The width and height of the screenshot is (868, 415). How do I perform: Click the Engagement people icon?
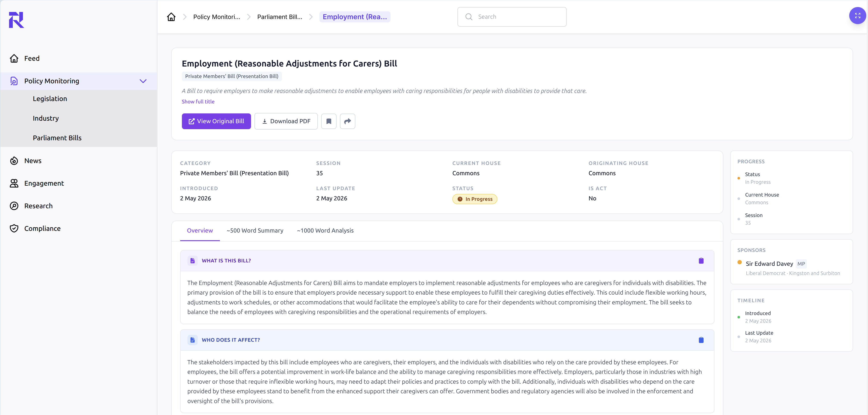(x=14, y=183)
